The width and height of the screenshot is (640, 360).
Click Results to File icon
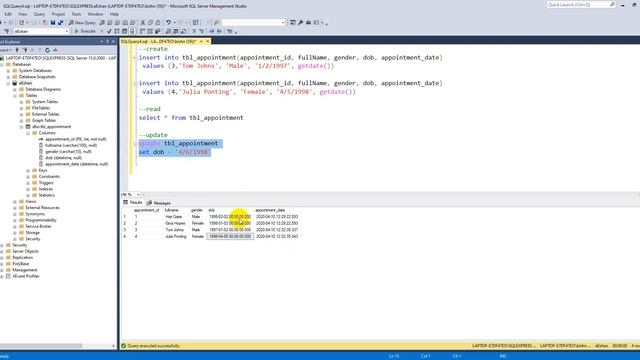(x=183, y=31)
